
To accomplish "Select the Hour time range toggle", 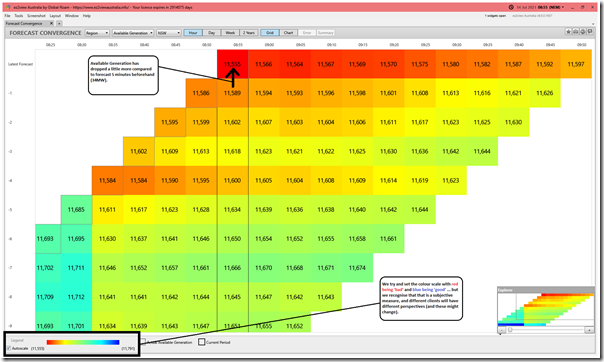I will click(x=193, y=33).
